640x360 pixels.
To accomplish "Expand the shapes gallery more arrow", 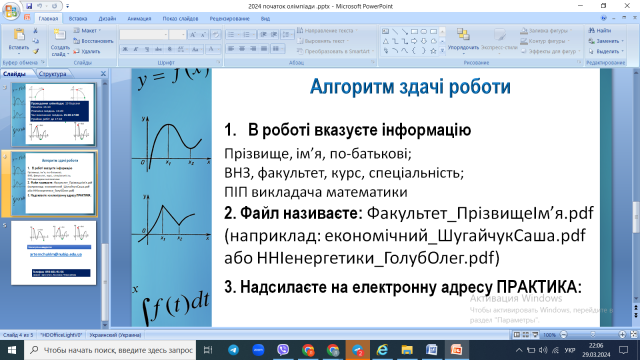I will click(442, 51).
